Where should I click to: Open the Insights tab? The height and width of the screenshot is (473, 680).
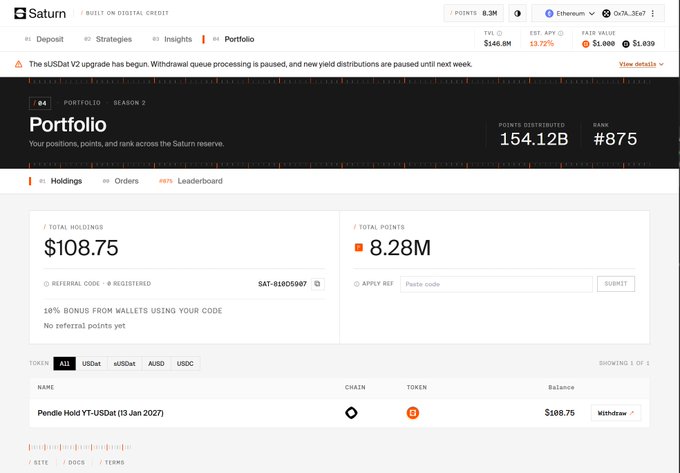172,39
